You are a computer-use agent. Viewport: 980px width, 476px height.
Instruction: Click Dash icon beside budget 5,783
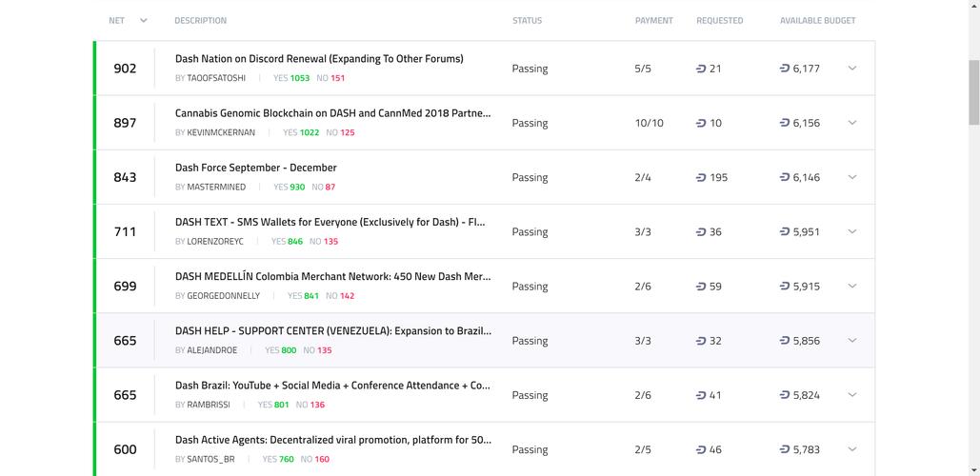785,448
